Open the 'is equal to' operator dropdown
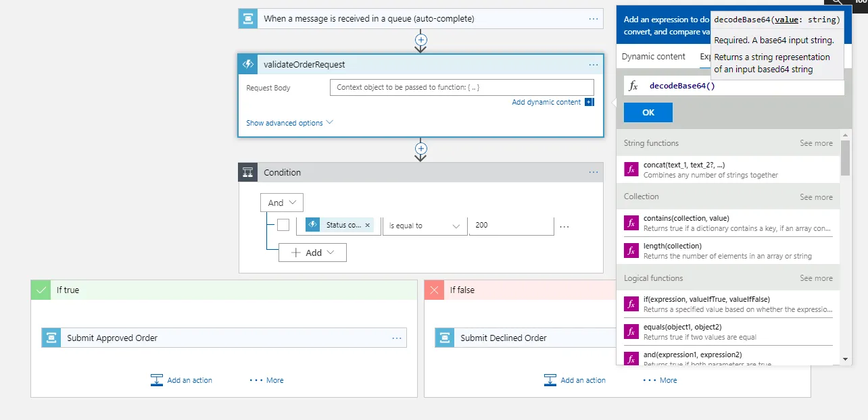The width and height of the screenshot is (868, 420). click(425, 226)
